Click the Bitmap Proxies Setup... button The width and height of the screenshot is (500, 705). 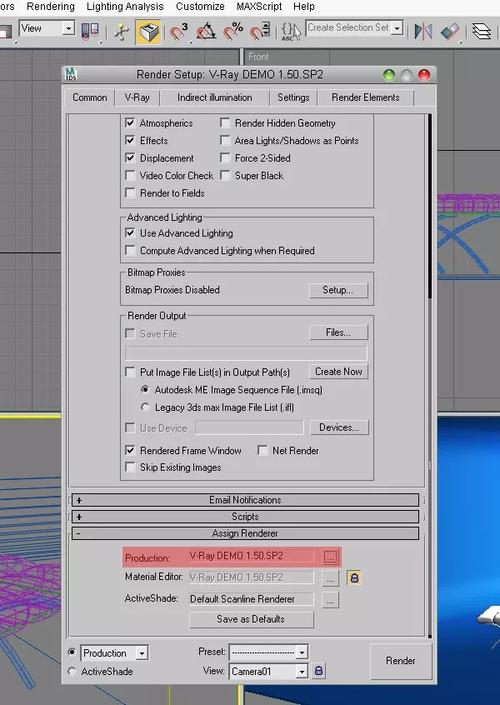[x=338, y=290]
